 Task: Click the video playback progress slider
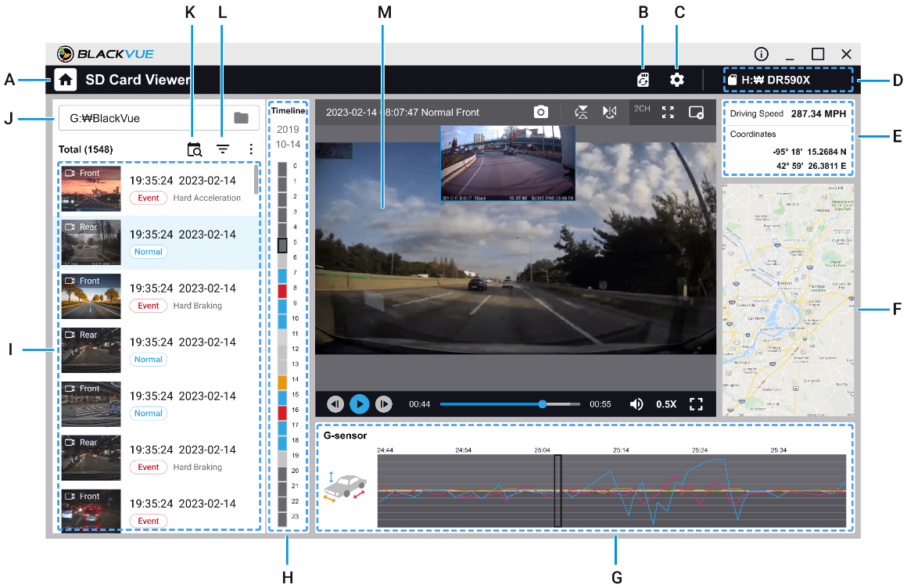tap(508, 404)
